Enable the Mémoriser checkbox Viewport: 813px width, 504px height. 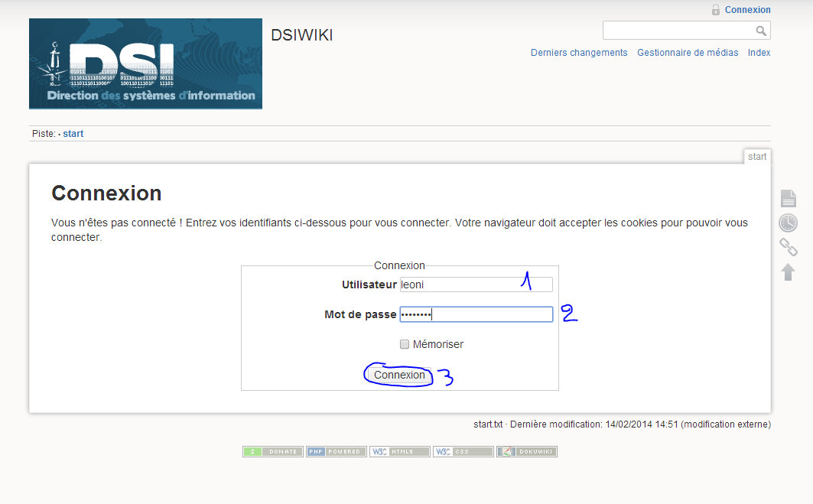[405, 344]
